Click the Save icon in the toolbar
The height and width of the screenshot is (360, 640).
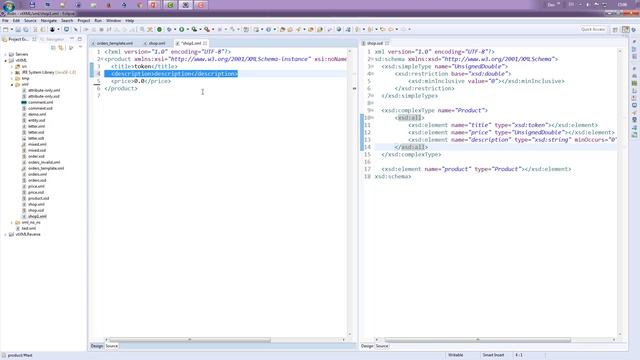(18, 29)
